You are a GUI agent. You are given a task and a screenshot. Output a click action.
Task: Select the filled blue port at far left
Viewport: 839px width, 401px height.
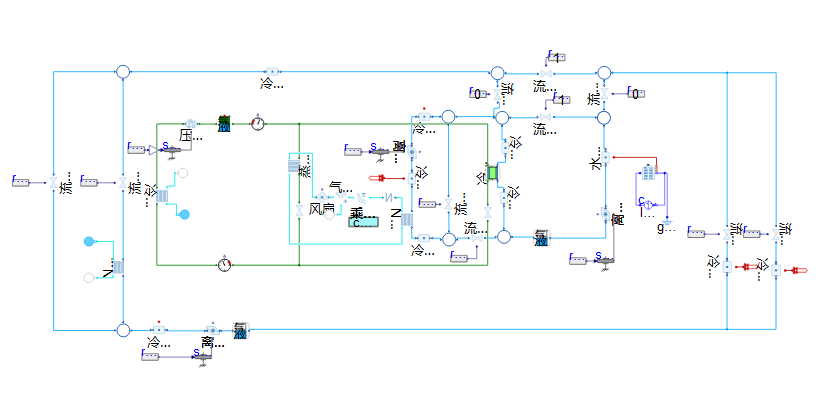coord(89,241)
